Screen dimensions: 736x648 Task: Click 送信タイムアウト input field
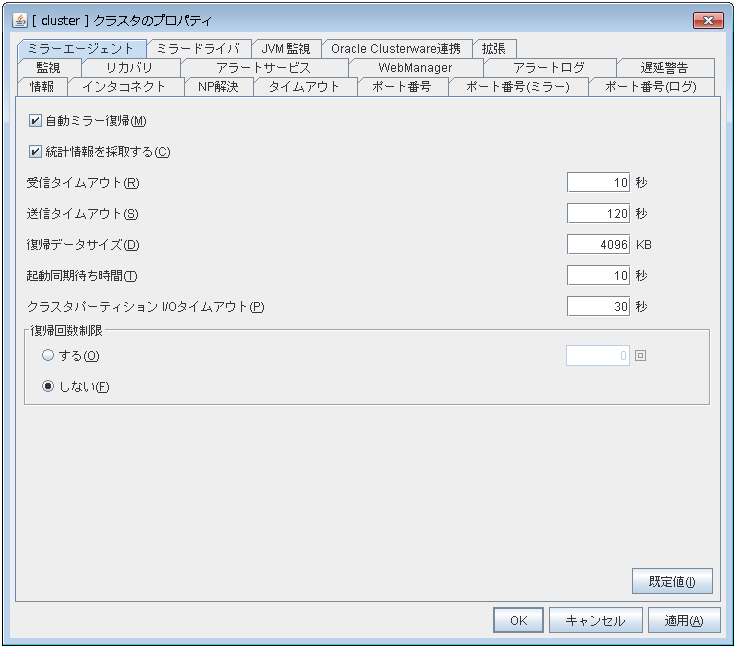tap(598, 213)
